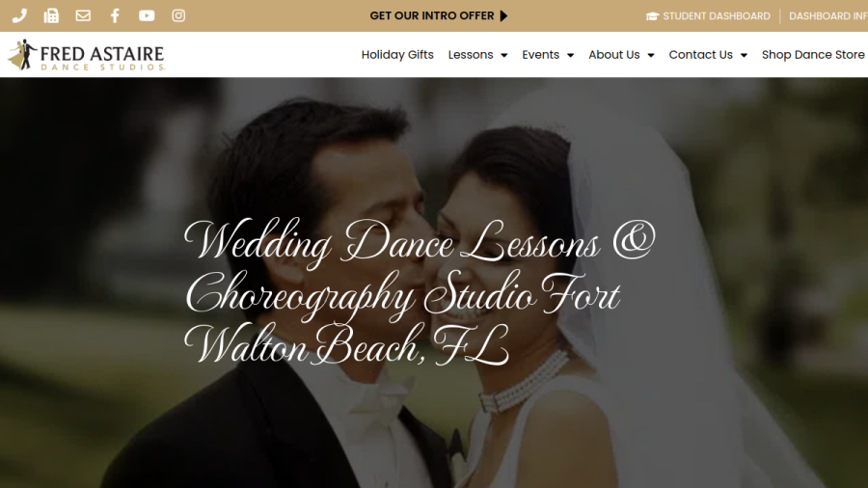The image size is (868, 488).
Task: Expand the Events dropdown arrow
Action: click(570, 55)
